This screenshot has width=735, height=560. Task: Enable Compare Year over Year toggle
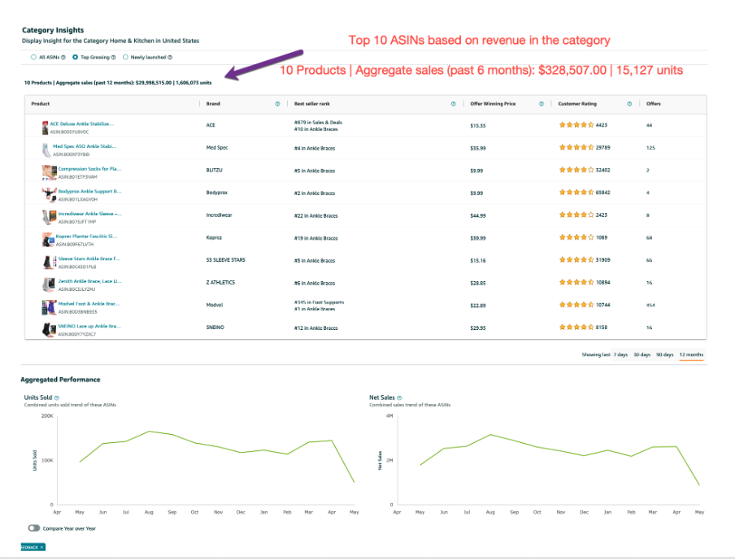[33, 527]
